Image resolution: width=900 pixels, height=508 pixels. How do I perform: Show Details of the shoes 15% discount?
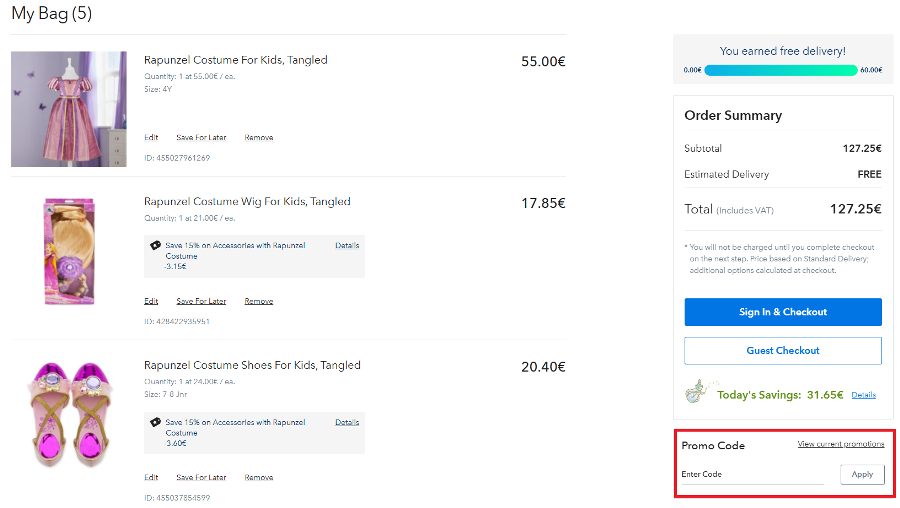(347, 422)
